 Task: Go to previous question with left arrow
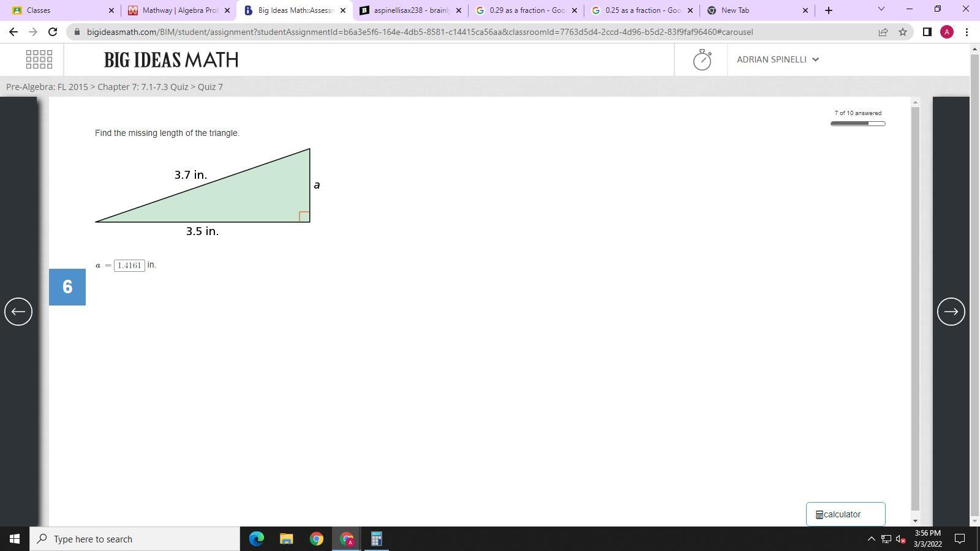click(x=18, y=312)
